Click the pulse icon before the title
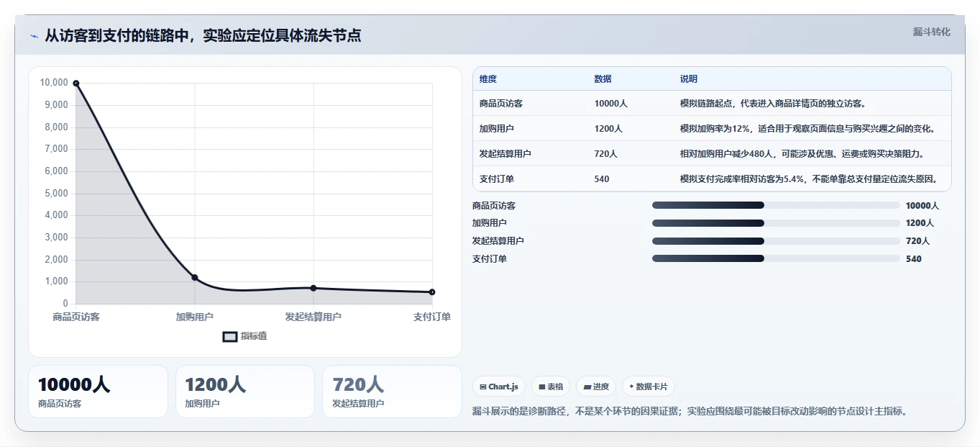 (x=35, y=36)
